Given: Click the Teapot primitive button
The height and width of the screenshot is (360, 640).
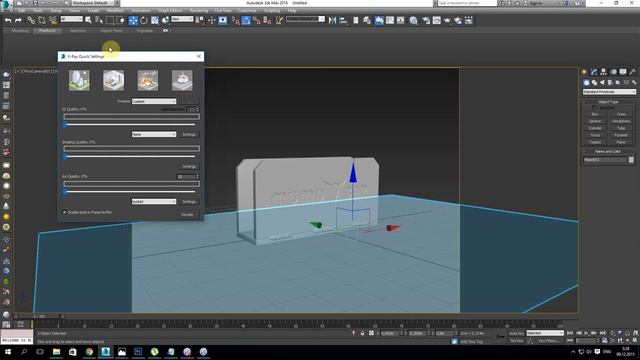Looking at the screenshot, I should (x=595, y=142).
